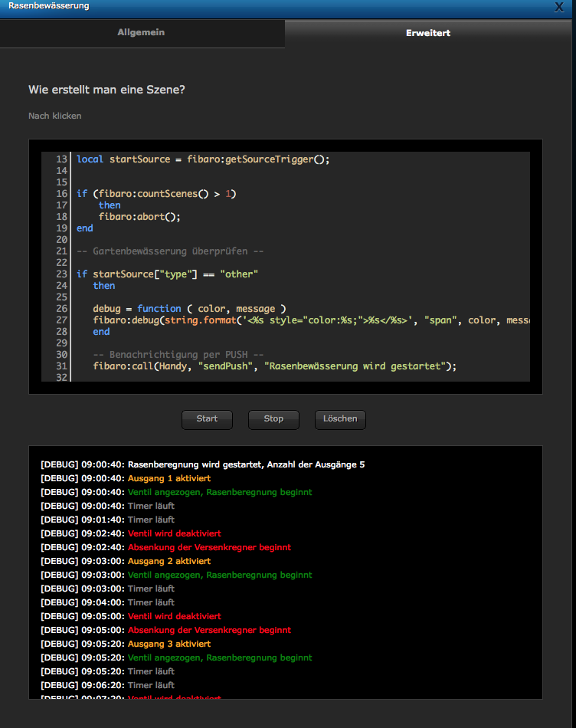576x728 pixels.
Task: Click line 27 fibaro:debug(string.format call
Action: 311,320
